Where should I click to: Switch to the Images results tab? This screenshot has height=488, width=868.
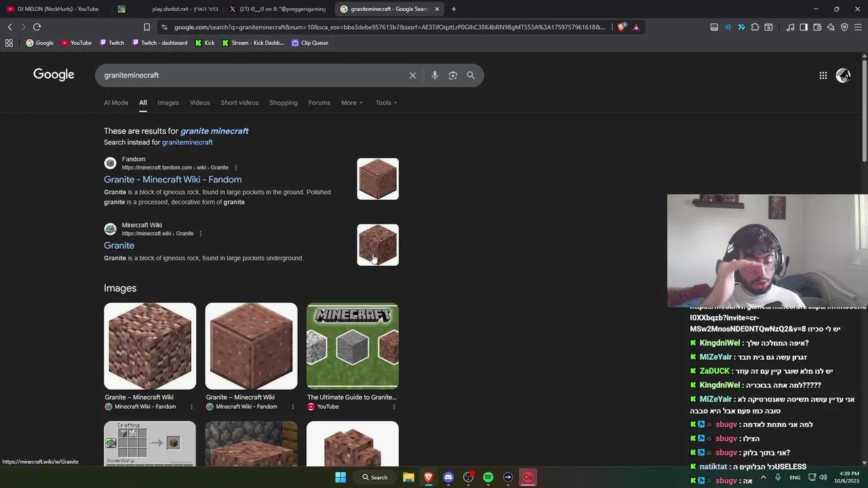tap(168, 102)
